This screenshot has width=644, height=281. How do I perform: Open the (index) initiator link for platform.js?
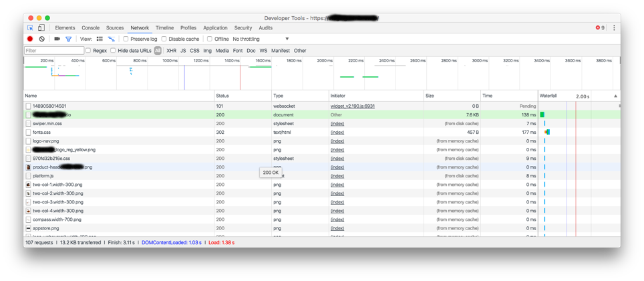pos(337,176)
